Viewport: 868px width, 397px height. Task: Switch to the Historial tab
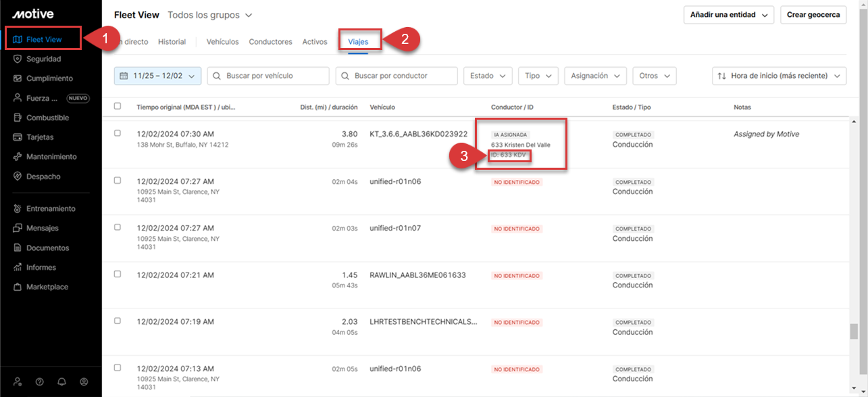[172, 42]
